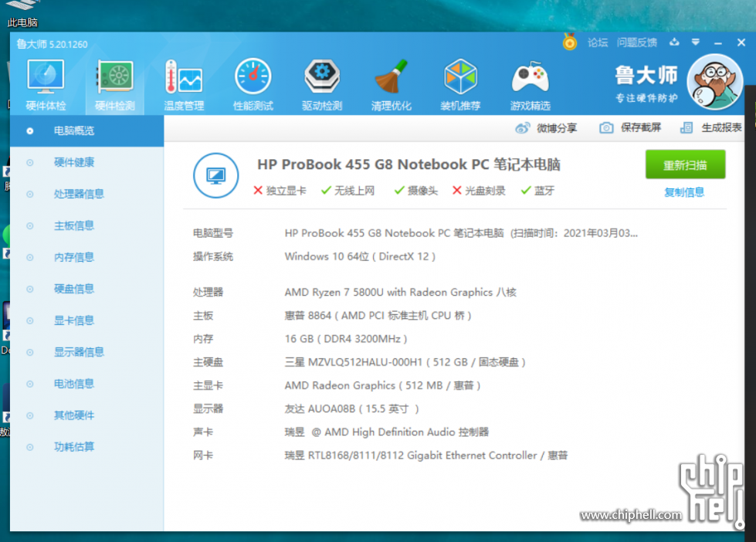Screen dimensions: 756x542
Task: Click 16 GB DDR4 3200MHz memory value
Action: pos(346,339)
